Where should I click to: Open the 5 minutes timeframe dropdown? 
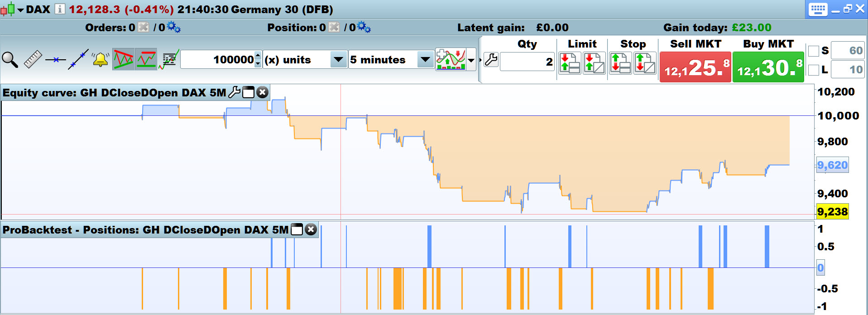391,60
